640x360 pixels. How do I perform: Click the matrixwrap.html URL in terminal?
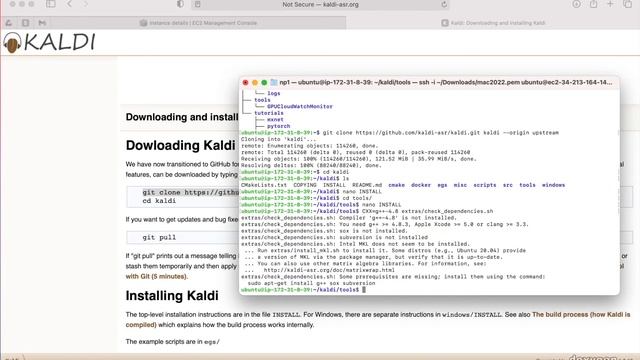[329, 270]
